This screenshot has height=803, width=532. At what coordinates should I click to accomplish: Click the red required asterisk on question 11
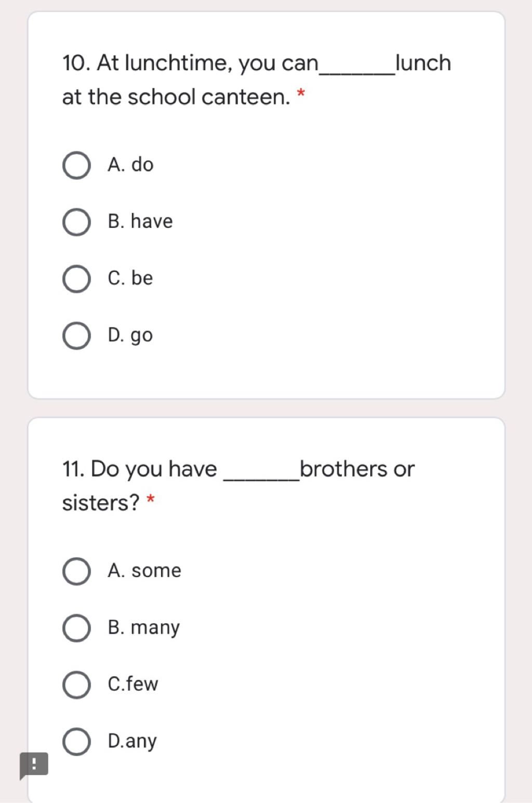pyautogui.click(x=151, y=500)
